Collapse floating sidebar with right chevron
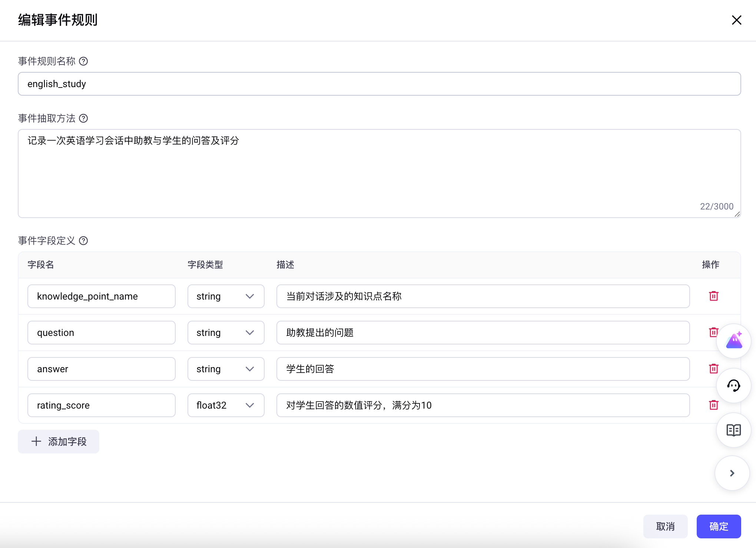 tap(732, 473)
